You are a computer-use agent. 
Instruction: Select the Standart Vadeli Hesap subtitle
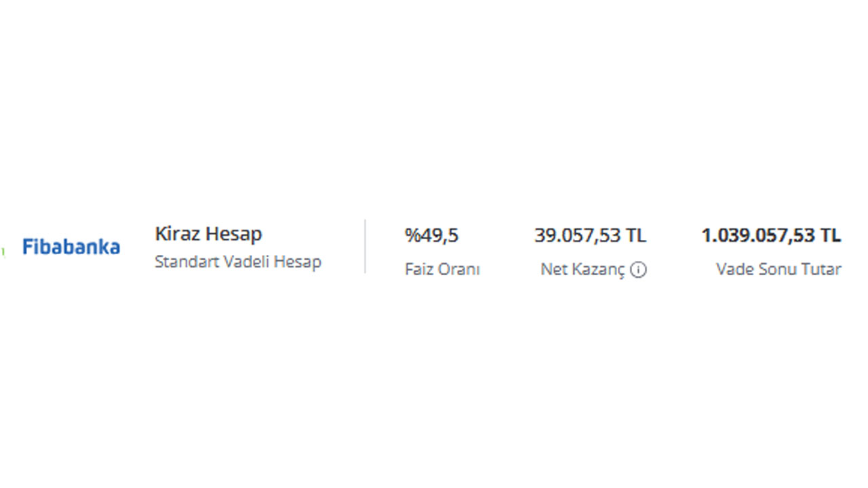click(237, 262)
